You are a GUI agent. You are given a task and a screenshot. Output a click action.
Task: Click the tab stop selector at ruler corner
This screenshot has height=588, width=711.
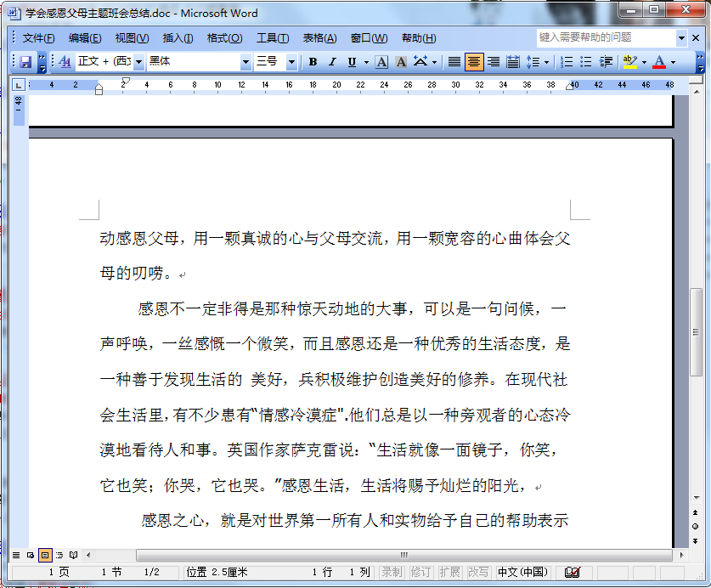[18, 85]
